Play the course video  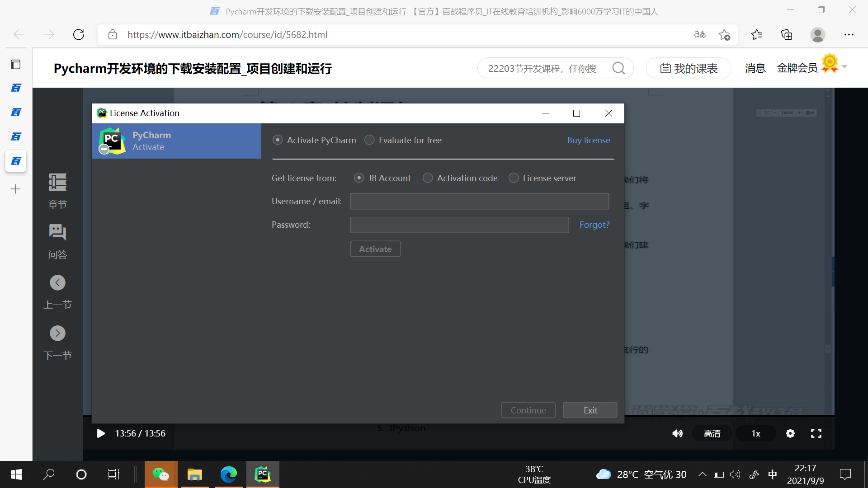pos(101,434)
